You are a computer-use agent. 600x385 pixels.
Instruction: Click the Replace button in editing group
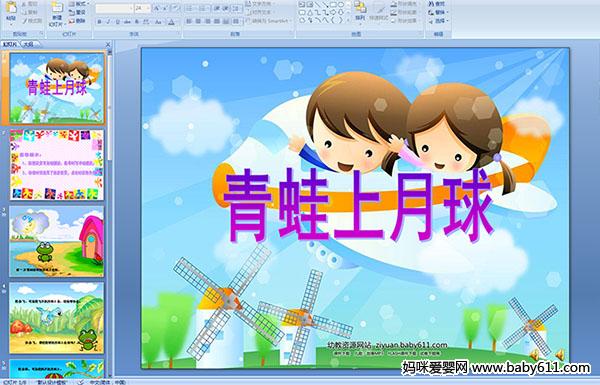pos(437,12)
